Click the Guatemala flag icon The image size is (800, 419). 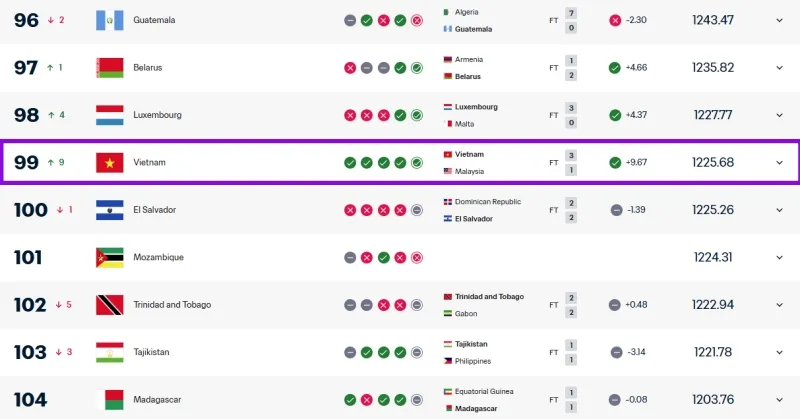(109, 20)
